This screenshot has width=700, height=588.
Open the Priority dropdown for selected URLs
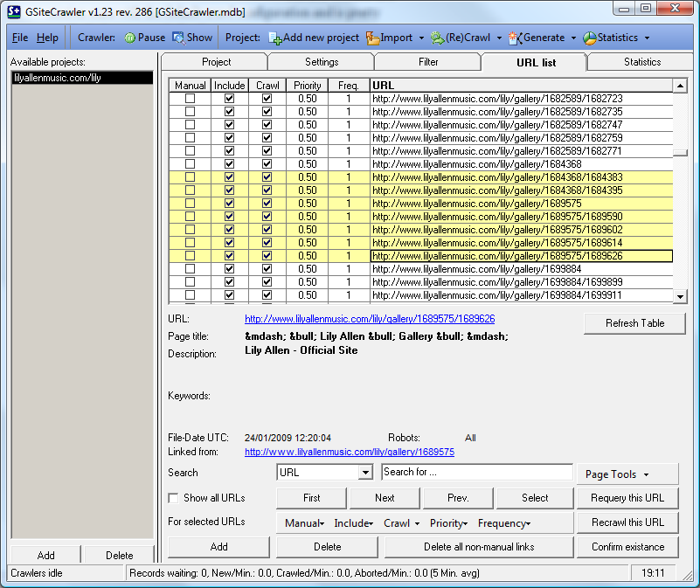pos(448,523)
